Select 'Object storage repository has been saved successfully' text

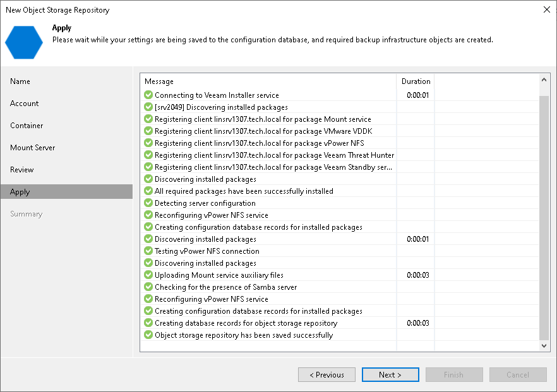pos(244,335)
